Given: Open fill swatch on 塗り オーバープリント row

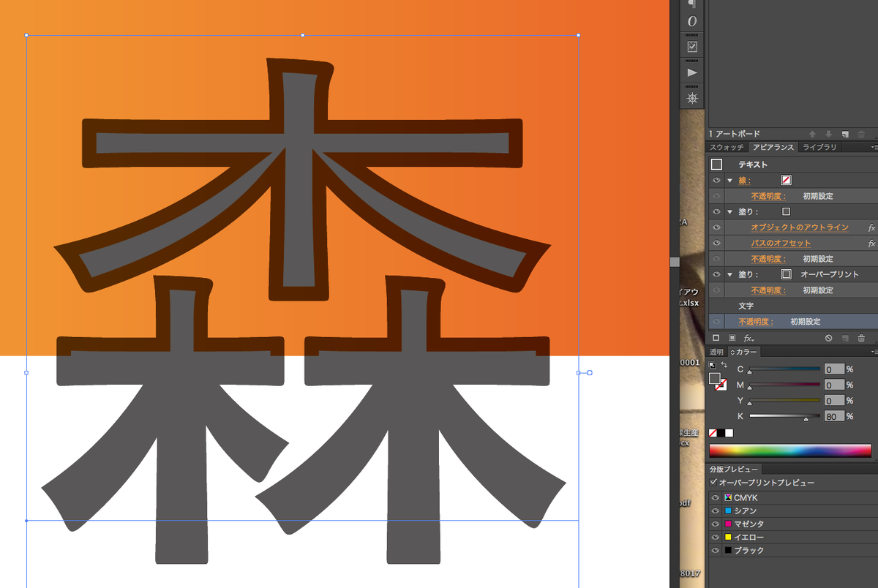Looking at the screenshot, I should click(786, 275).
